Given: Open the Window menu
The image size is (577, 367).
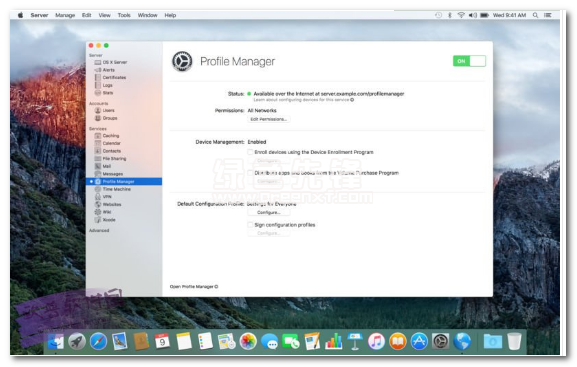Looking at the screenshot, I should (148, 15).
